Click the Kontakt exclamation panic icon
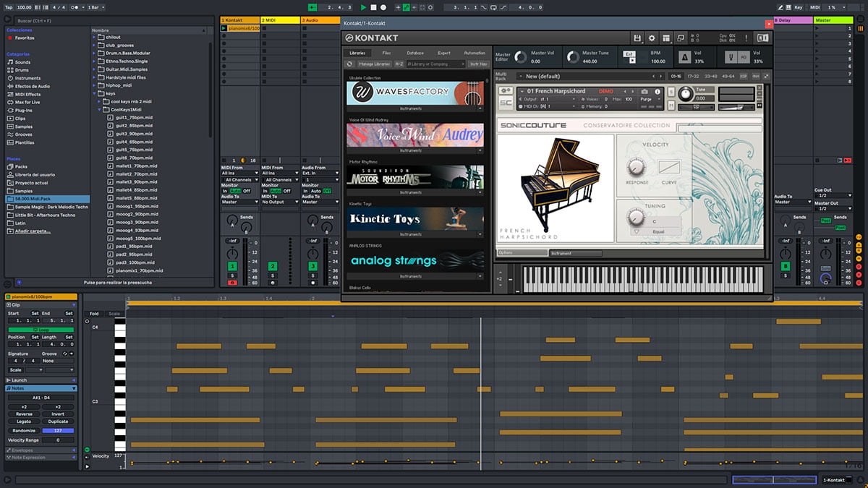868x488 pixels. (746, 38)
